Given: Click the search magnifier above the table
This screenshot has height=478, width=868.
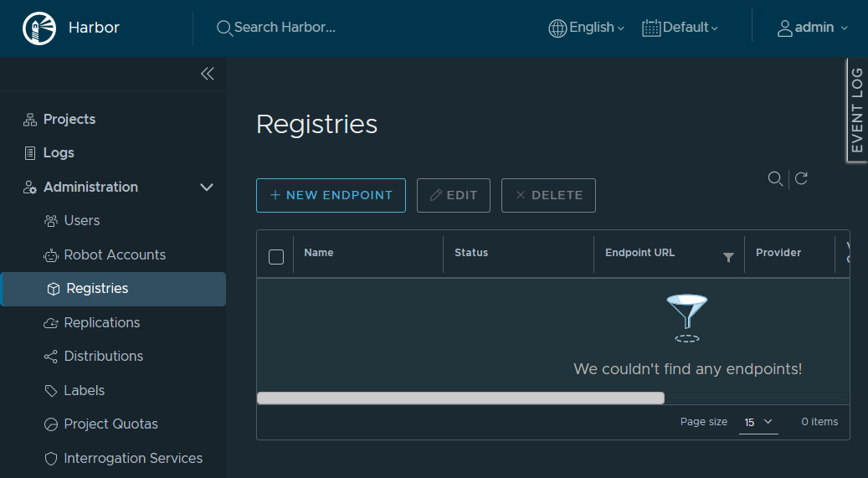Looking at the screenshot, I should [775, 178].
